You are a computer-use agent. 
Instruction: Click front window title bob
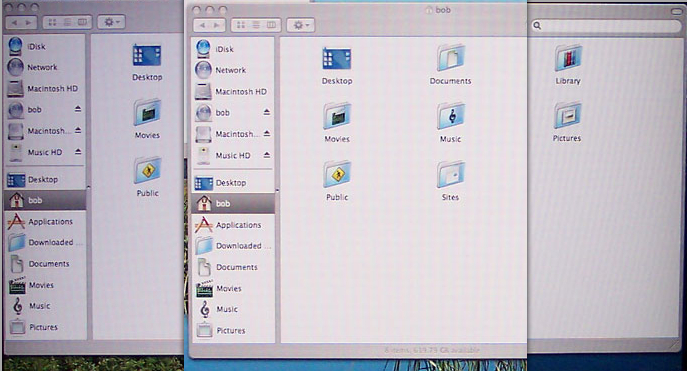443,10
